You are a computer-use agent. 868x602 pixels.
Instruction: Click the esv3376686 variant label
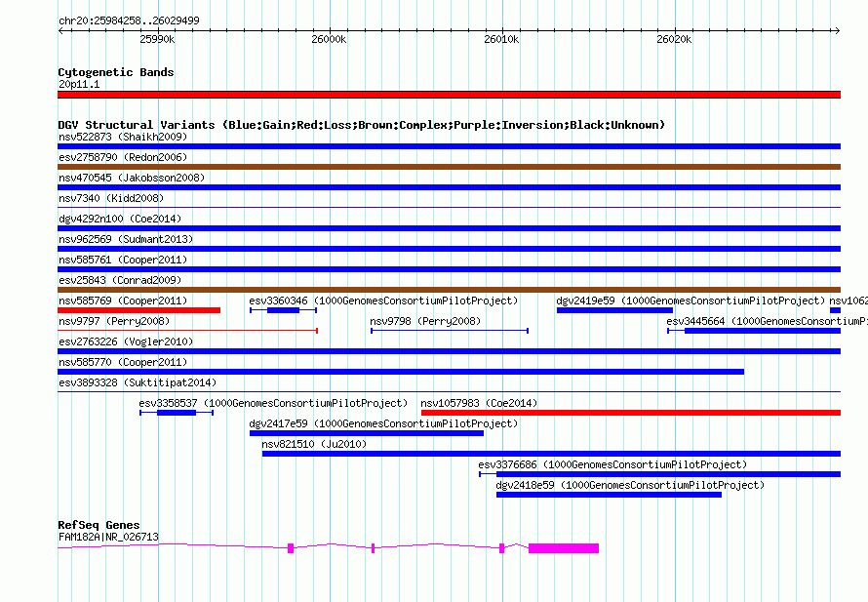(612, 464)
